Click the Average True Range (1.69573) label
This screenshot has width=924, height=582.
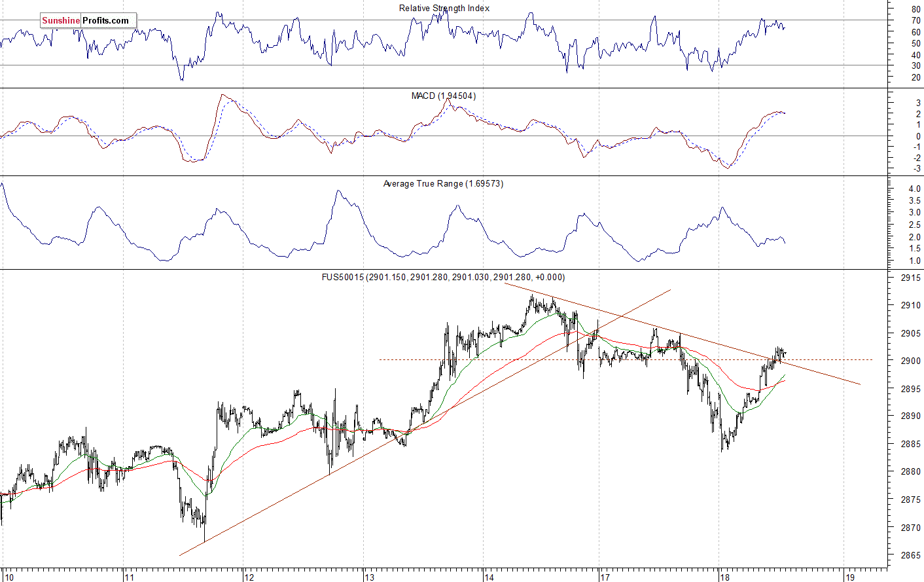pos(443,183)
